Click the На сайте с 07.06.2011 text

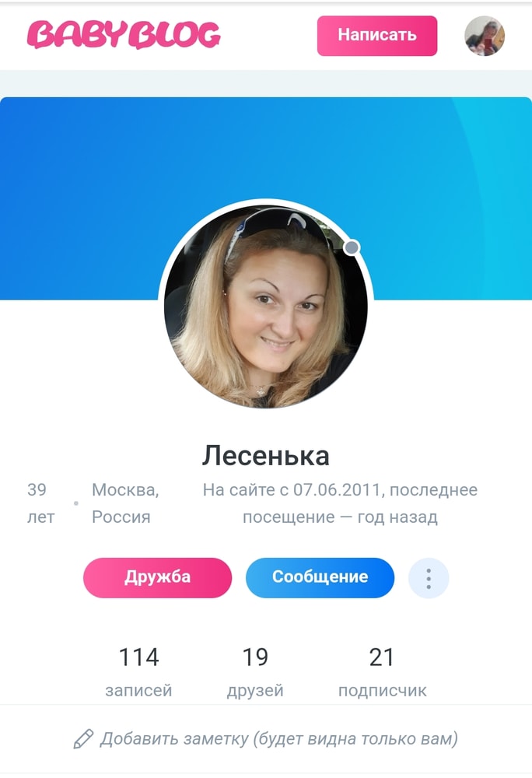291,490
